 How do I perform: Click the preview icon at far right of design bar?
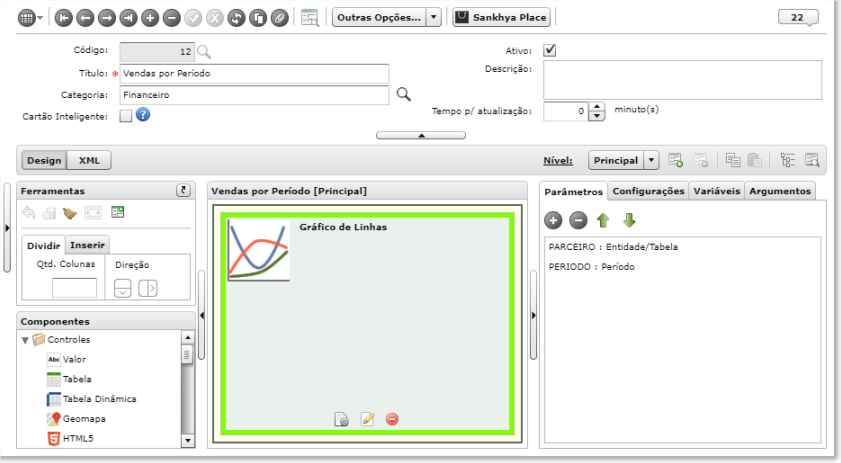(x=812, y=160)
